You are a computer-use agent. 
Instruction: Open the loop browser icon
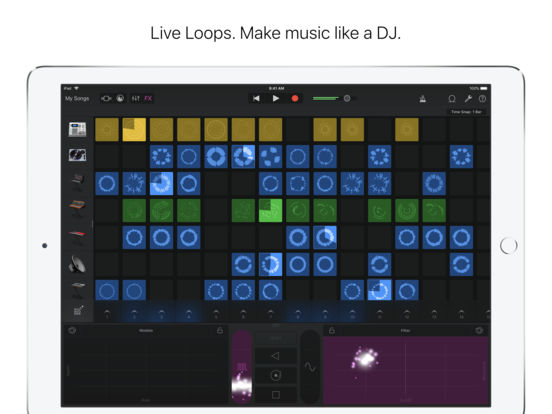coord(452,99)
